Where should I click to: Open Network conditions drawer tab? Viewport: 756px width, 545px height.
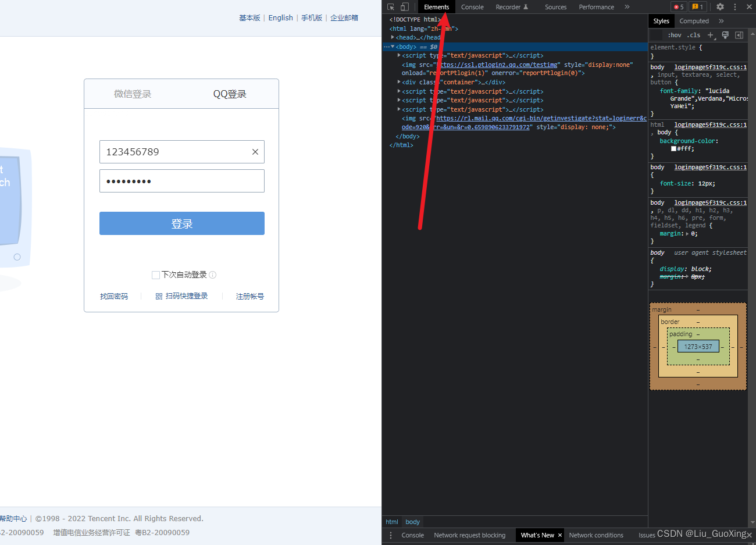coord(596,535)
